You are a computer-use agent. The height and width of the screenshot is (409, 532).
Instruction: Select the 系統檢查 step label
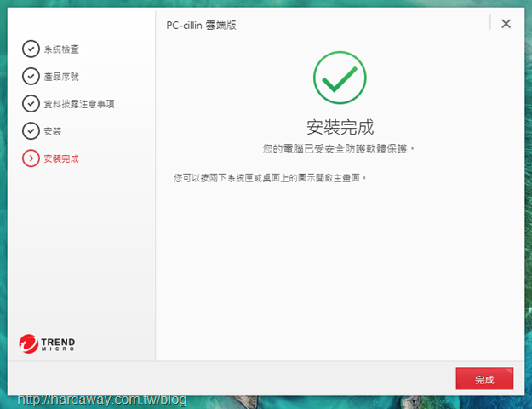(x=61, y=49)
